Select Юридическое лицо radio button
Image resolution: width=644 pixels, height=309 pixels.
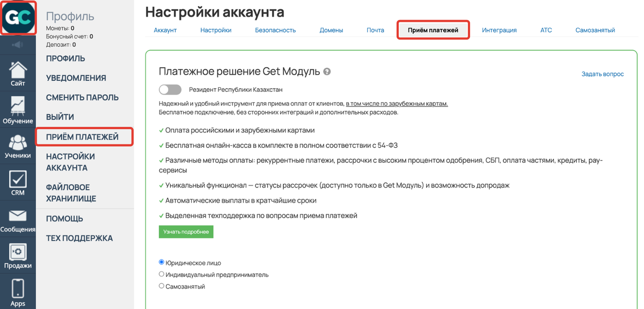click(162, 262)
